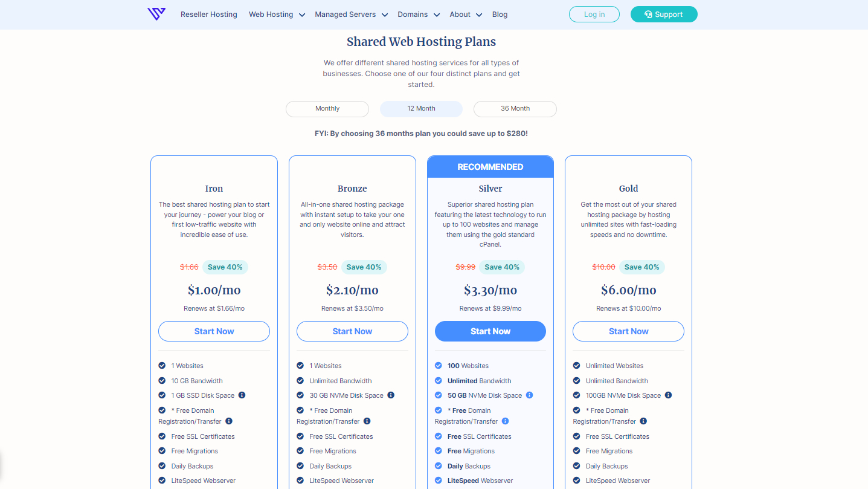Click the Support button in header

coord(664,15)
